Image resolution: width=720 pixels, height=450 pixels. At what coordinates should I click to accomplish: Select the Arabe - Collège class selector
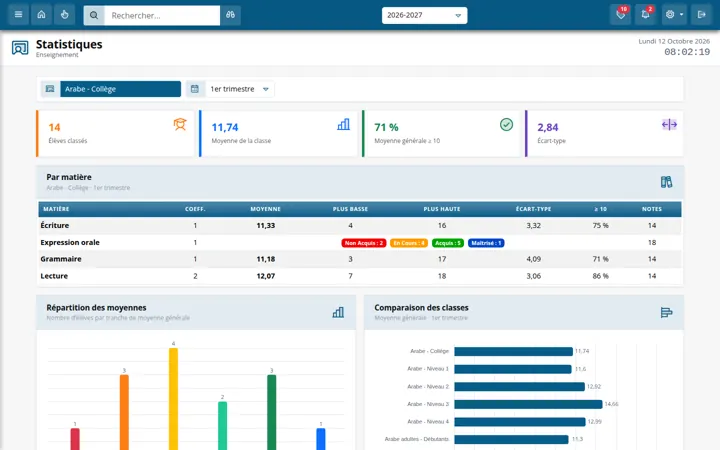120,89
